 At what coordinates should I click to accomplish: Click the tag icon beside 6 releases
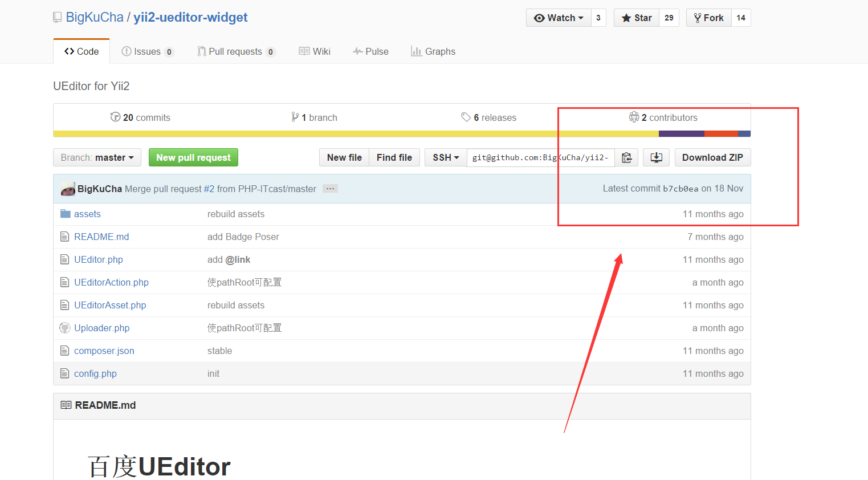click(x=466, y=117)
